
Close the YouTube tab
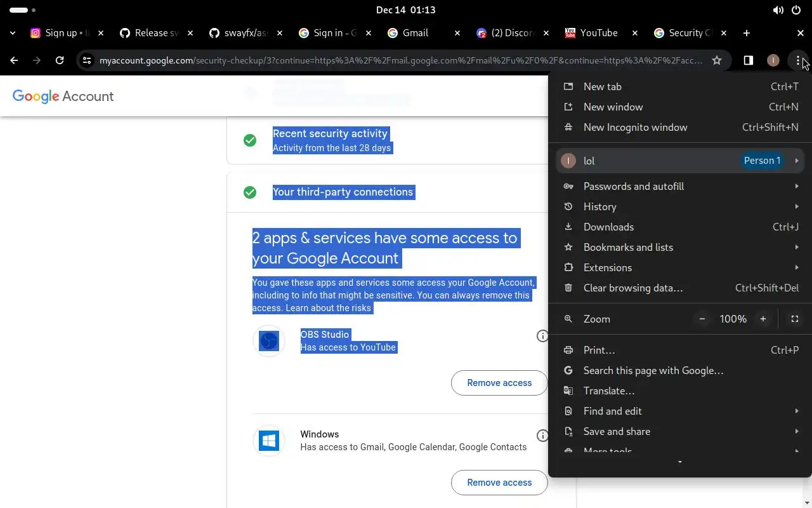[635, 33]
